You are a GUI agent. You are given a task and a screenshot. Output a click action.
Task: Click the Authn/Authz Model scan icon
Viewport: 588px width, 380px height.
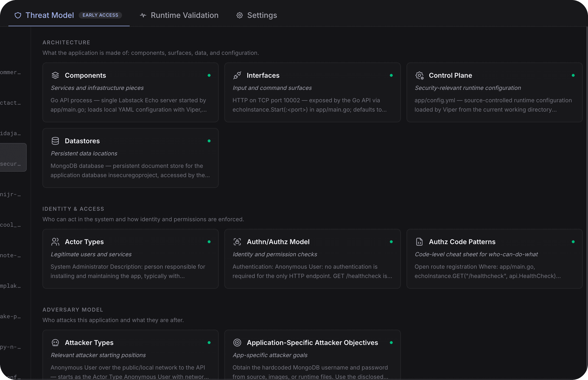(237, 242)
